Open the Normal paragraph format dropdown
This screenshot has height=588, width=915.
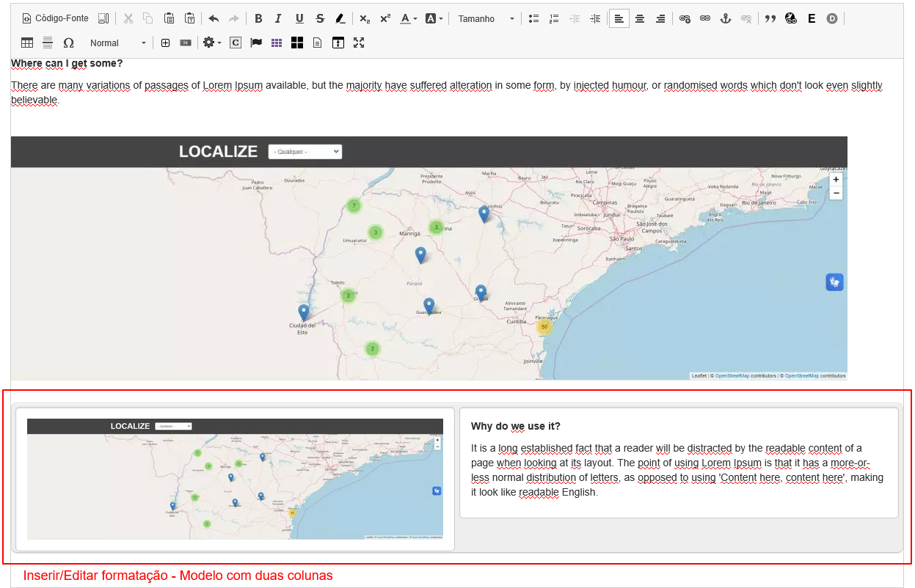click(117, 43)
